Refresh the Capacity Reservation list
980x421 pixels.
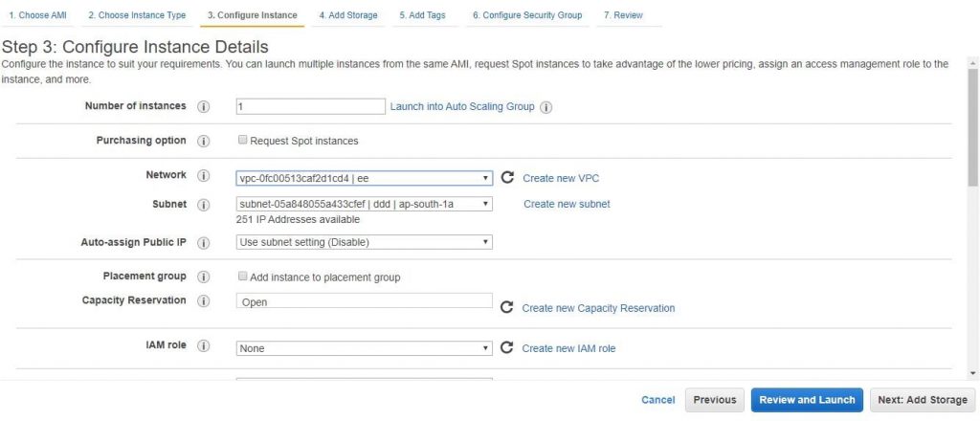click(507, 307)
